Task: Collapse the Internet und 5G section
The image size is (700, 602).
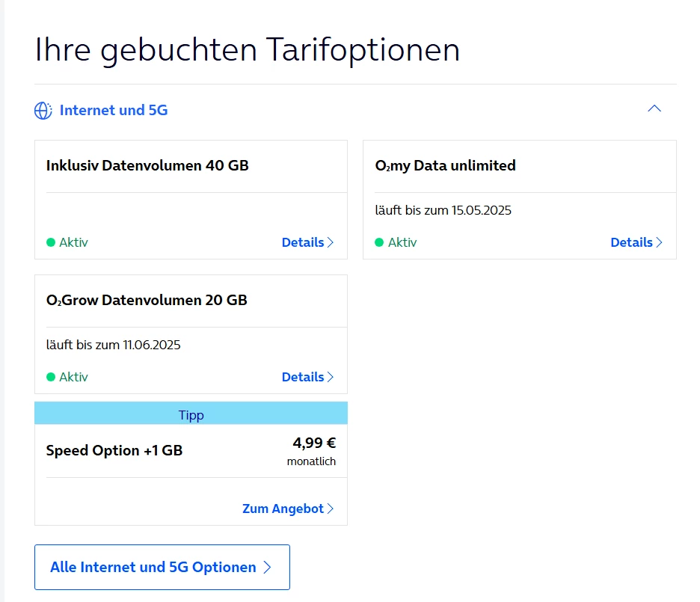Action: coord(654,109)
